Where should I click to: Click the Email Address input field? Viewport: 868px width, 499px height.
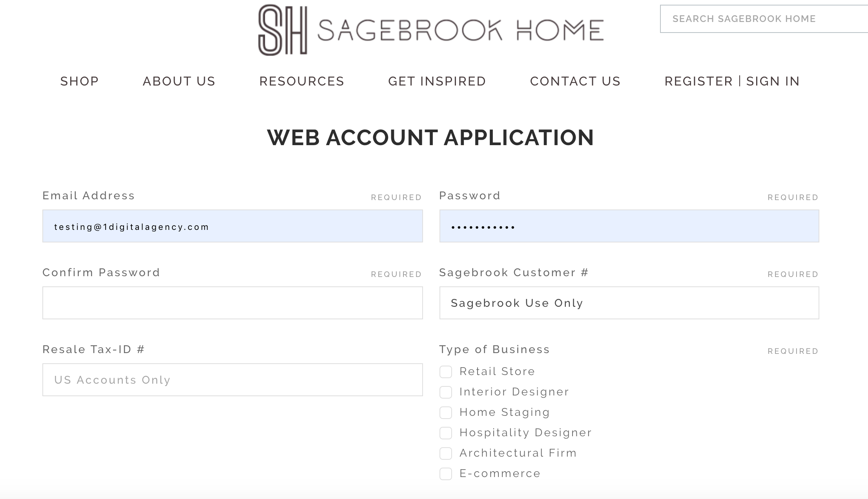(232, 226)
